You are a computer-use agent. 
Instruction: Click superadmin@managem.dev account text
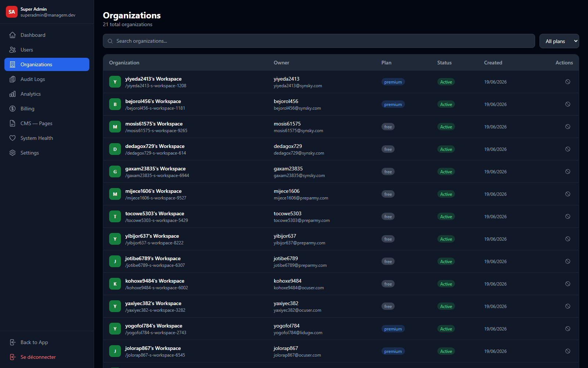point(48,15)
